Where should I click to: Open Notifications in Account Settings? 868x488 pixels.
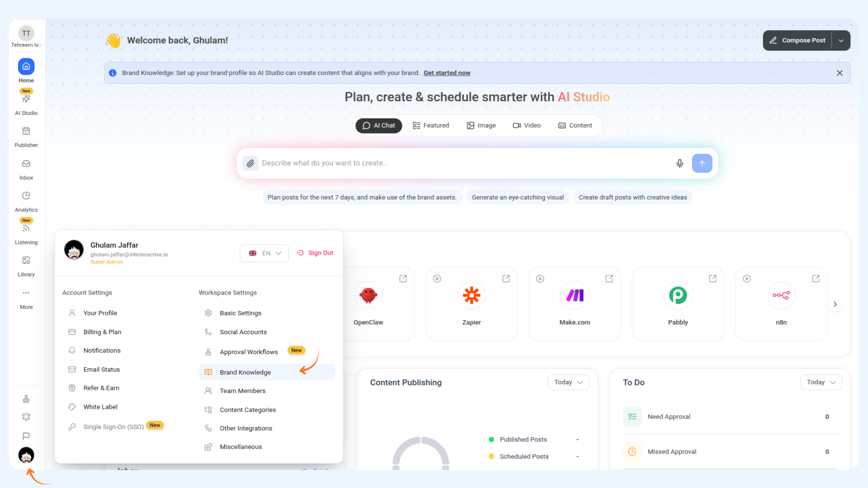94,351
